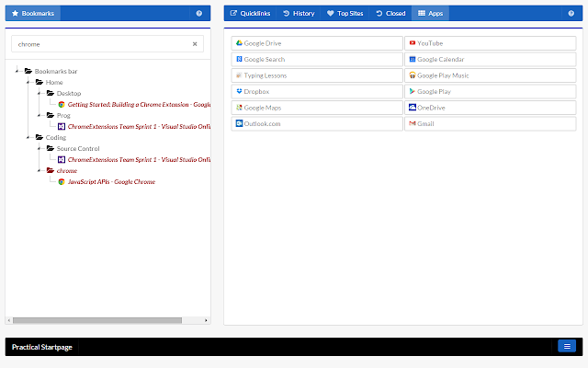Collapse the Home folder node
Screen dimensions: 588x368
[28, 82]
